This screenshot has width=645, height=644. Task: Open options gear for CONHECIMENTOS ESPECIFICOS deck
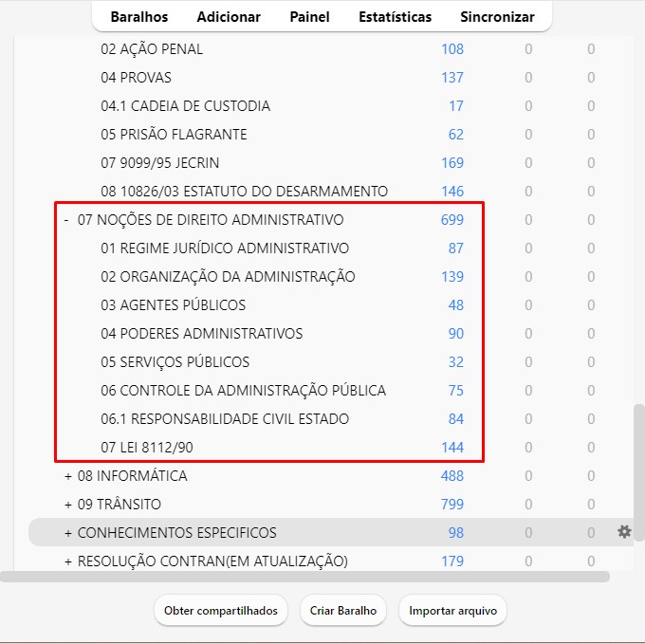624,532
